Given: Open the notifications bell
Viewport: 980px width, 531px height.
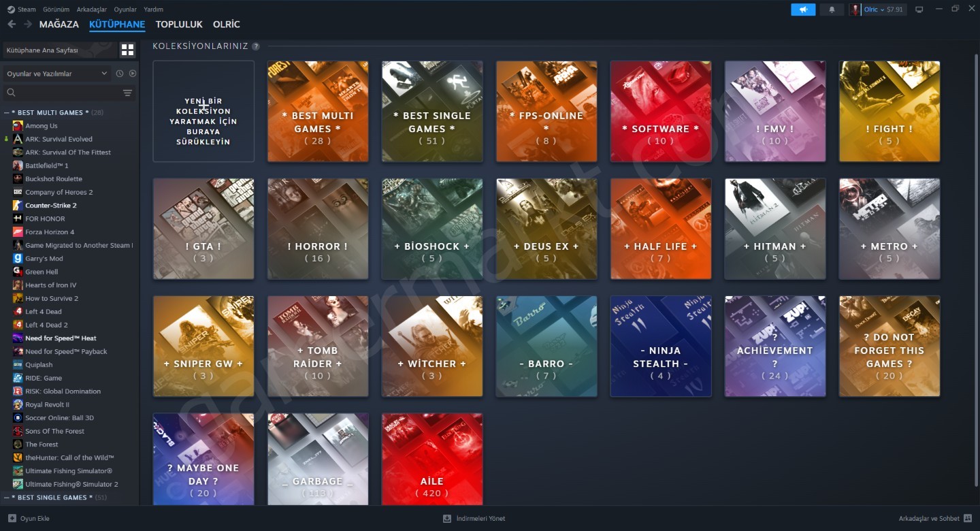Looking at the screenshot, I should (832, 10).
